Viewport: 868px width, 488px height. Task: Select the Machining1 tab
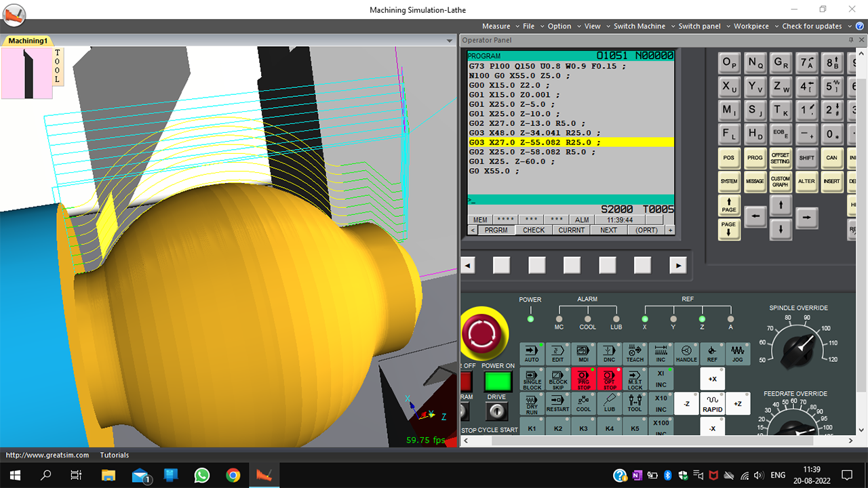click(27, 41)
